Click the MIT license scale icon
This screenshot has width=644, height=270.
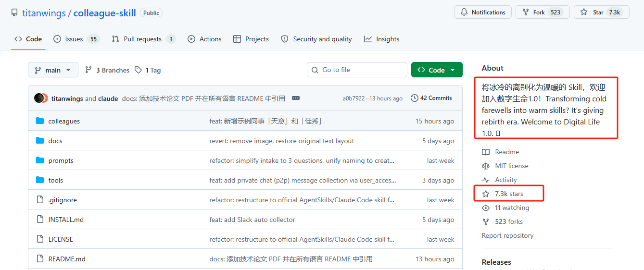click(x=486, y=166)
